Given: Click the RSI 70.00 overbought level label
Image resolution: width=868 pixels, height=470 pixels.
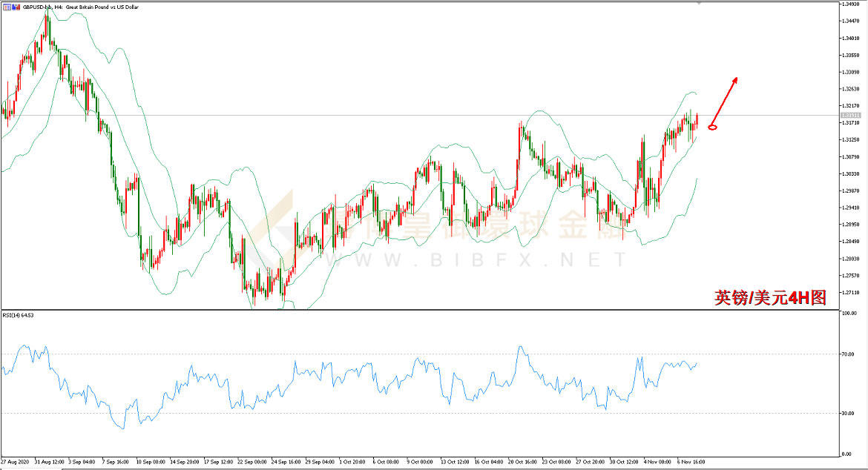Looking at the screenshot, I should point(847,355).
